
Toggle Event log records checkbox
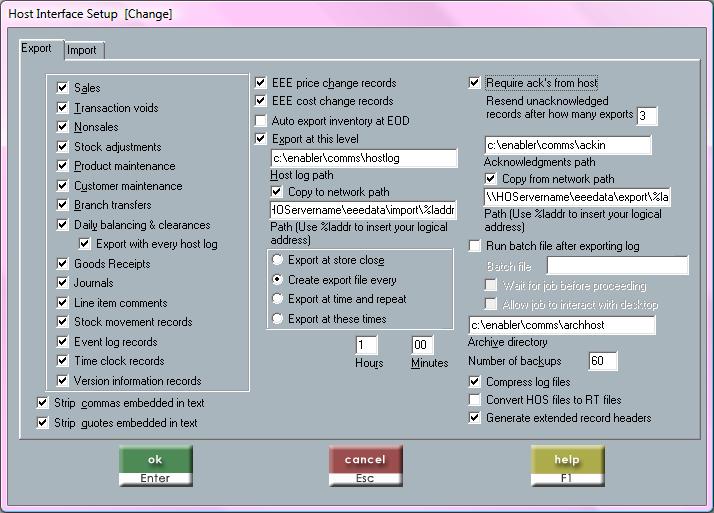62,341
